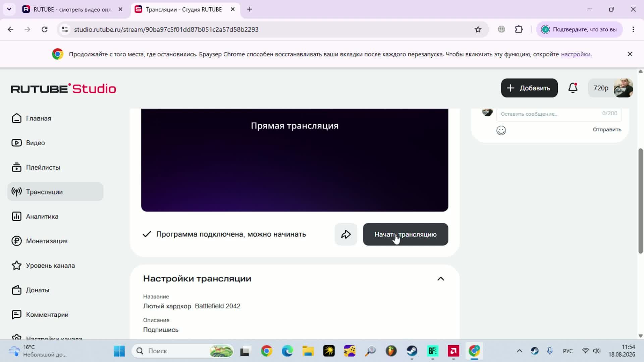Go back to the previous page
This screenshot has width=644, height=362.
pyautogui.click(x=11, y=29)
